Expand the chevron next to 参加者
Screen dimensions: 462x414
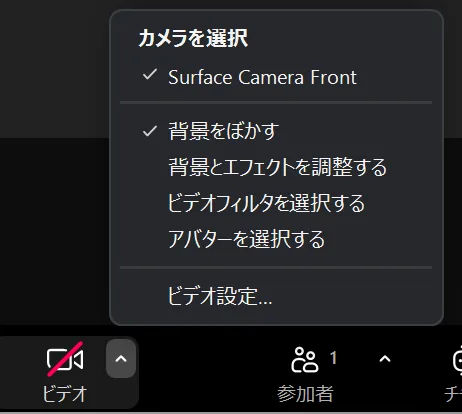385,359
